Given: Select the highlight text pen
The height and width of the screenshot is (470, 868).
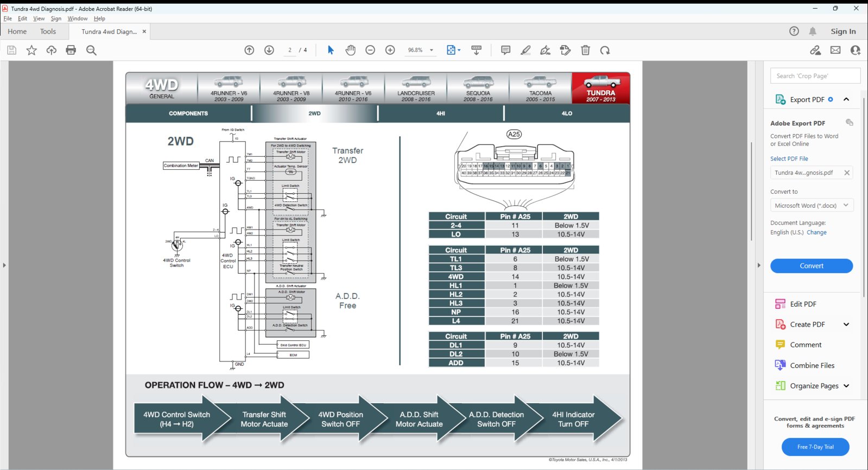Looking at the screenshot, I should coord(525,50).
